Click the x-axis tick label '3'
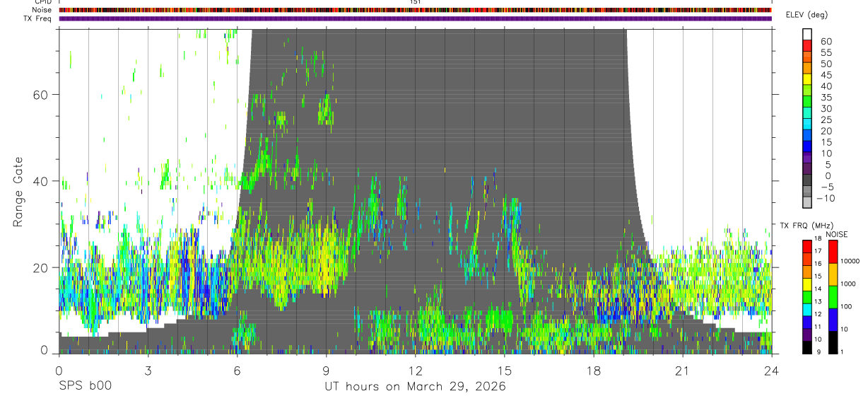Screen dimensions: 868x401 [148, 370]
